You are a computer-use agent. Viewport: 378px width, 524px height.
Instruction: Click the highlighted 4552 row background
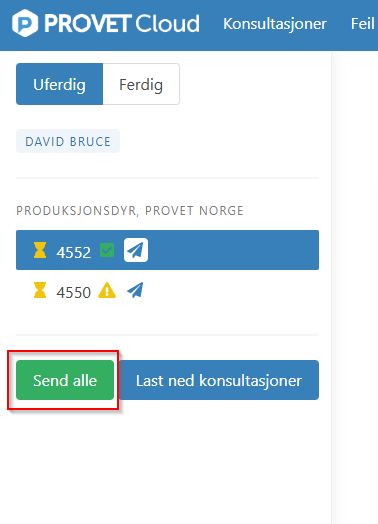pos(234,250)
